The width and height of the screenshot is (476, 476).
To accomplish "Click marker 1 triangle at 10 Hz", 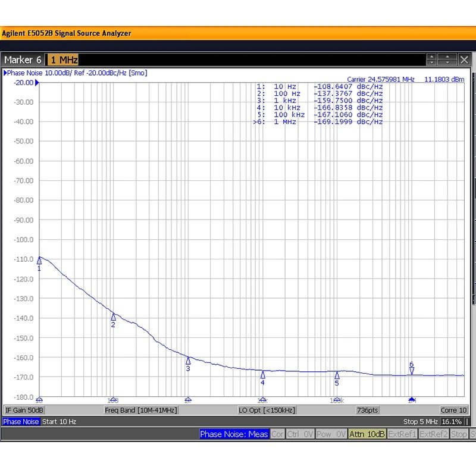I will pyautogui.click(x=39, y=260).
